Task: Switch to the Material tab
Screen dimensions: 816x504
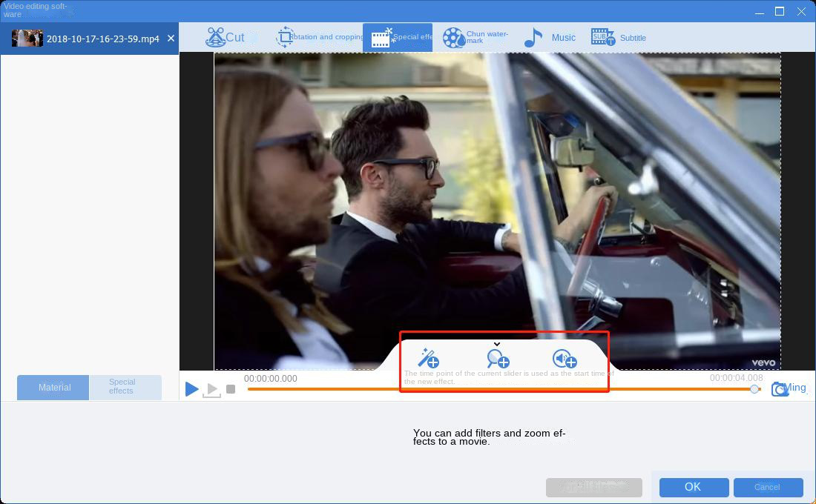Action: click(x=54, y=388)
